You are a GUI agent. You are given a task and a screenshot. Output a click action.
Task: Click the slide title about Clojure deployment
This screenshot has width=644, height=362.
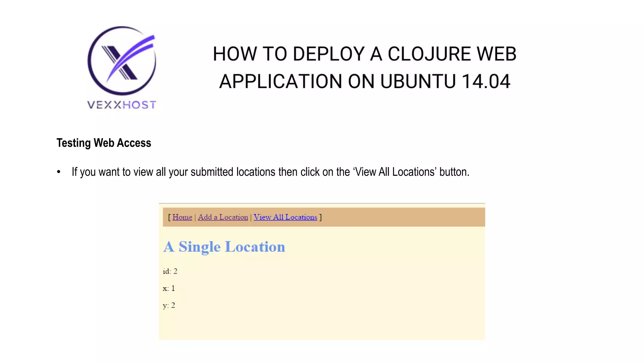[364, 68]
